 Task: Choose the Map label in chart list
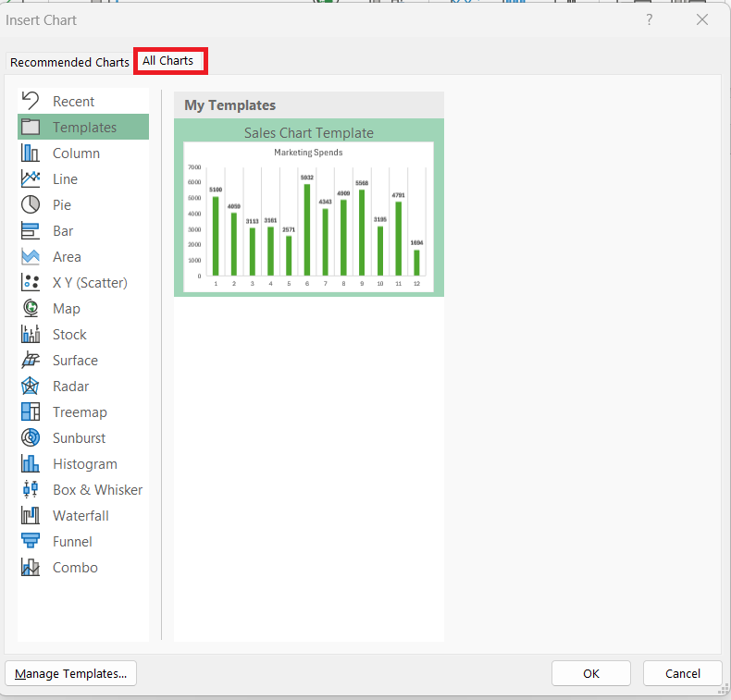[67, 309]
